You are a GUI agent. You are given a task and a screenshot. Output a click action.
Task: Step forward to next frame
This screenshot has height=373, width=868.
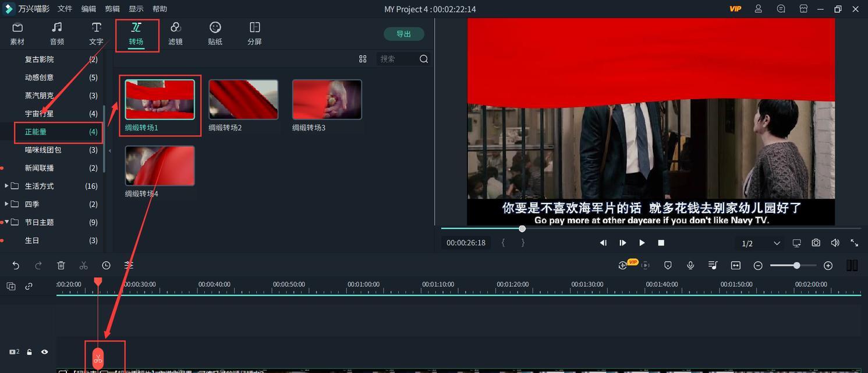pyautogui.click(x=623, y=243)
